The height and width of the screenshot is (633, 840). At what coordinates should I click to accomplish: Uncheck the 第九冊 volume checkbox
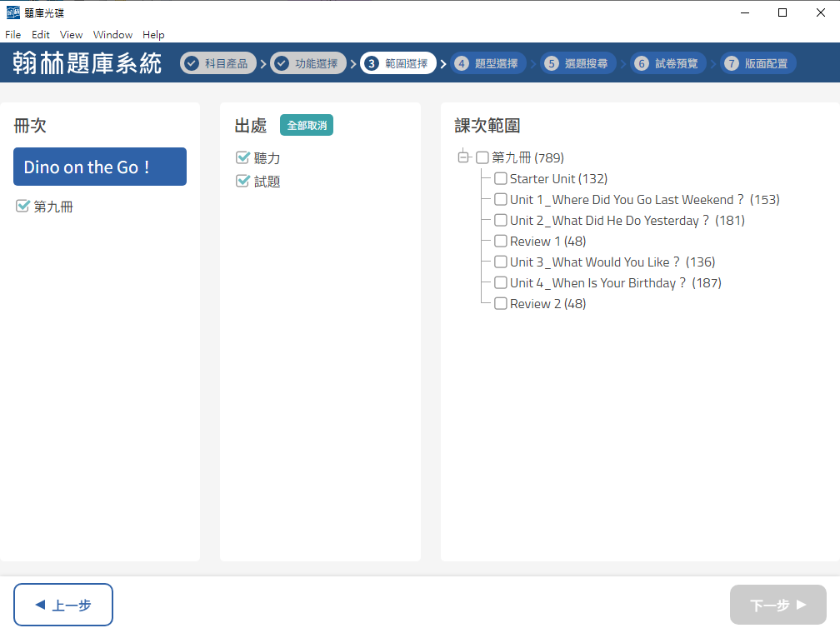point(23,207)
